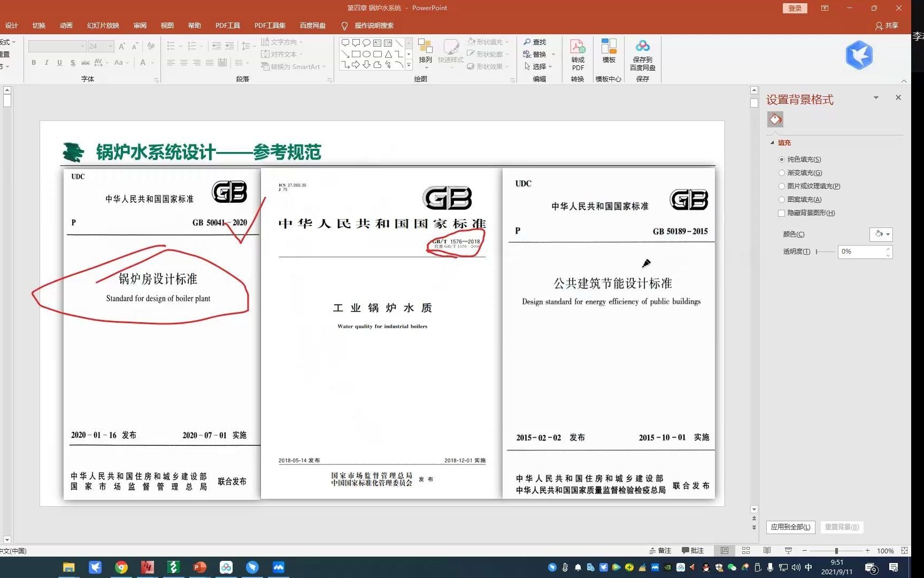Switch to Normal view icon
The width and height of the screenshot is (924, 578).
coord(725,550)
